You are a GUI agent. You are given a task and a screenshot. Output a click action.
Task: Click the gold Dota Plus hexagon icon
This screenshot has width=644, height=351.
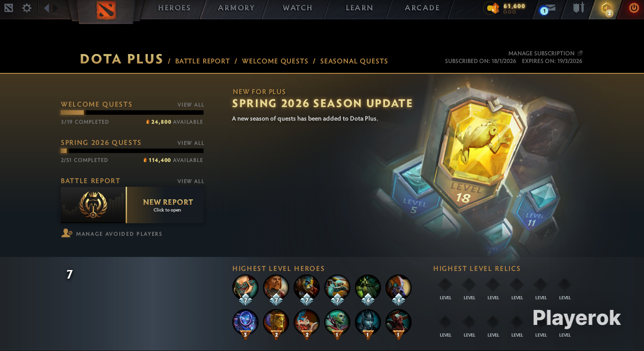tap(607, 9)
